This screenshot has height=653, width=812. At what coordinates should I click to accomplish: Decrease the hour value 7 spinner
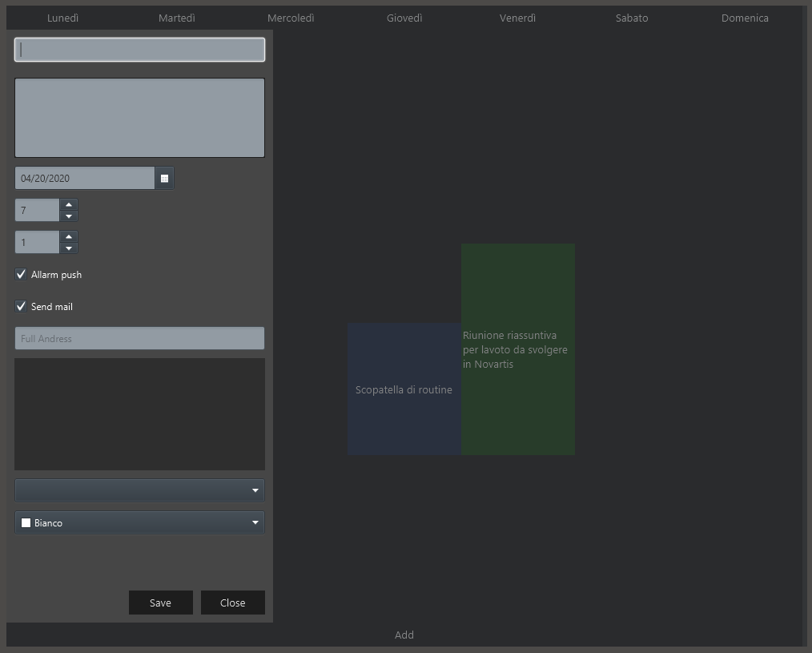[69, 216]
